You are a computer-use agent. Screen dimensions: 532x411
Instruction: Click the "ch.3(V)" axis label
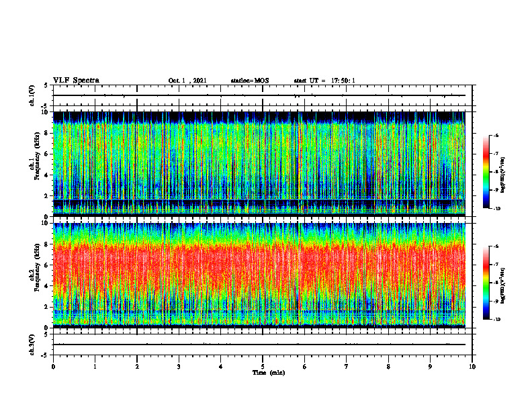(x=32, y=345)
